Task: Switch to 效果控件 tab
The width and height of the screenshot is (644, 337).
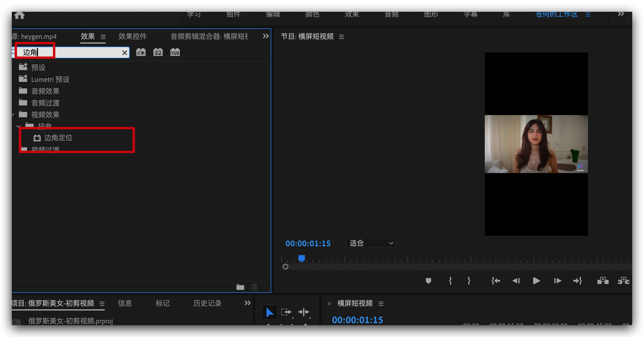Action: click(x=132, y=36)
